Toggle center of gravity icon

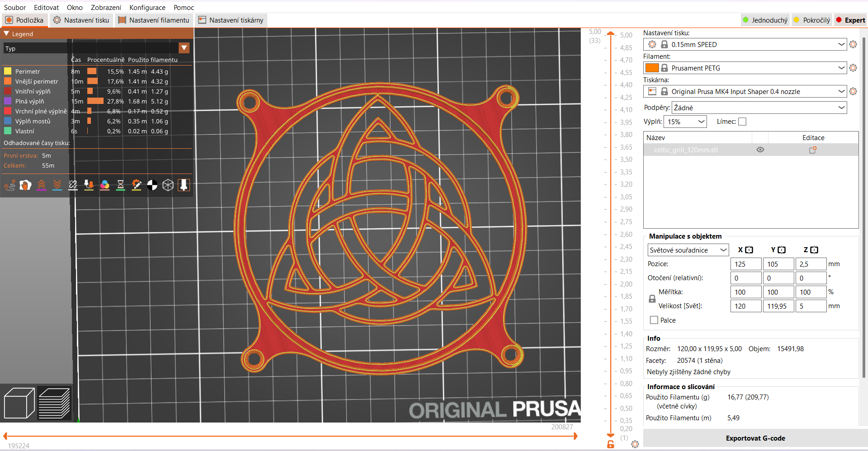[x=152, y=185]
